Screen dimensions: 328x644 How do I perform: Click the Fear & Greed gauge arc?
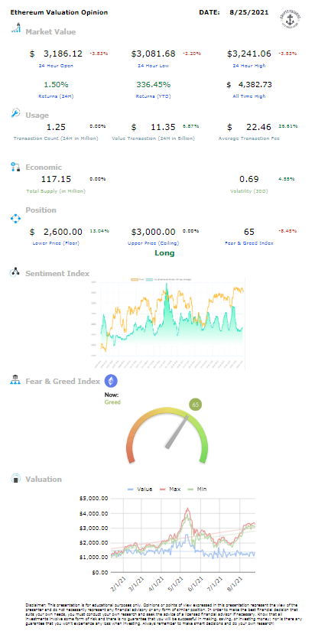click(x=167, y=434)
